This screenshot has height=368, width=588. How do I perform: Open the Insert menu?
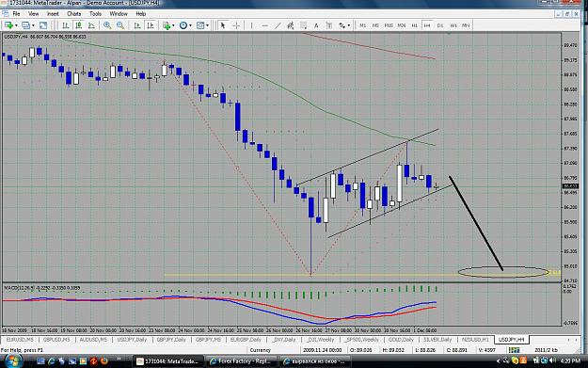(53, 14)
